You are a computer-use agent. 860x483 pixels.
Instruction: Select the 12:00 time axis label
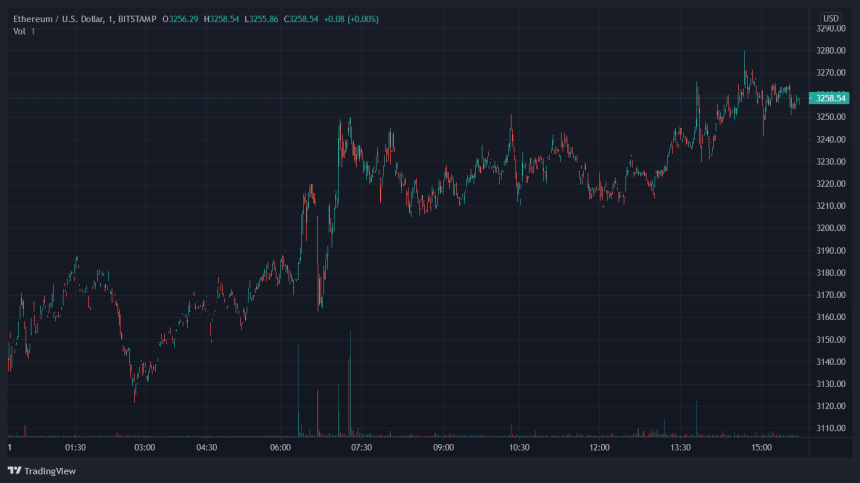pos(600,448)
